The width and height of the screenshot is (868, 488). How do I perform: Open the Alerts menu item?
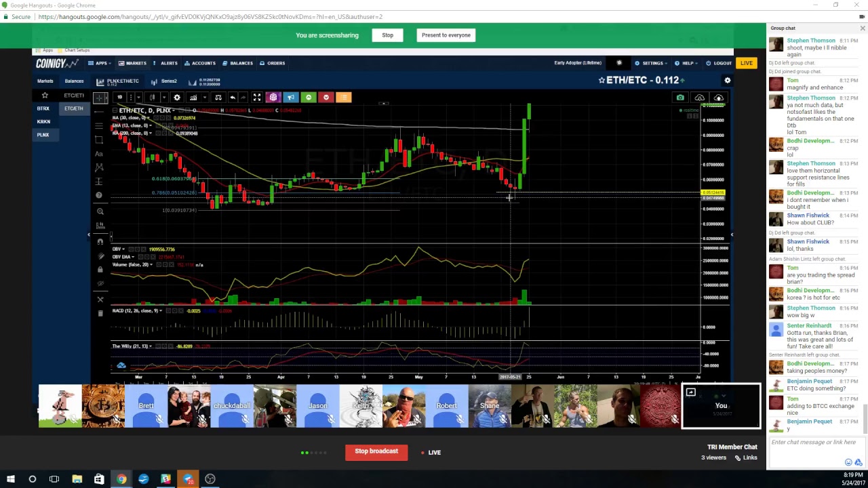pyautogui.click(x=165, y=63)
